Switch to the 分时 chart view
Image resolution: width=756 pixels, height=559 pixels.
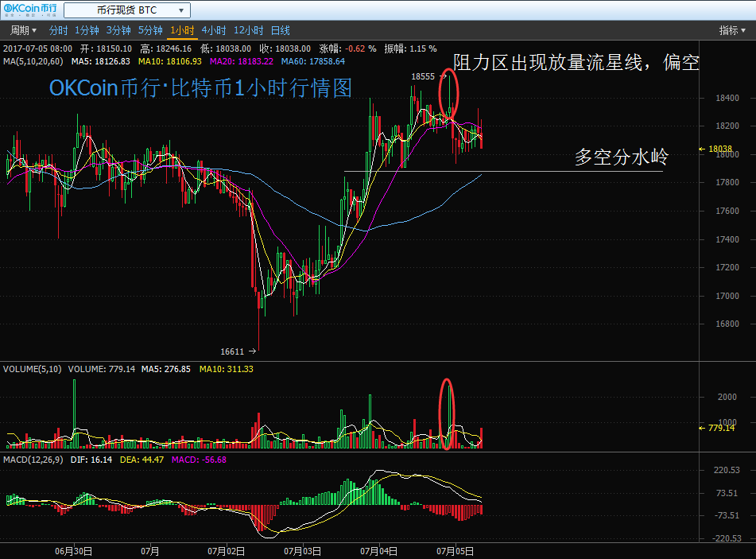pyautogui.click(x=58, y=31)
